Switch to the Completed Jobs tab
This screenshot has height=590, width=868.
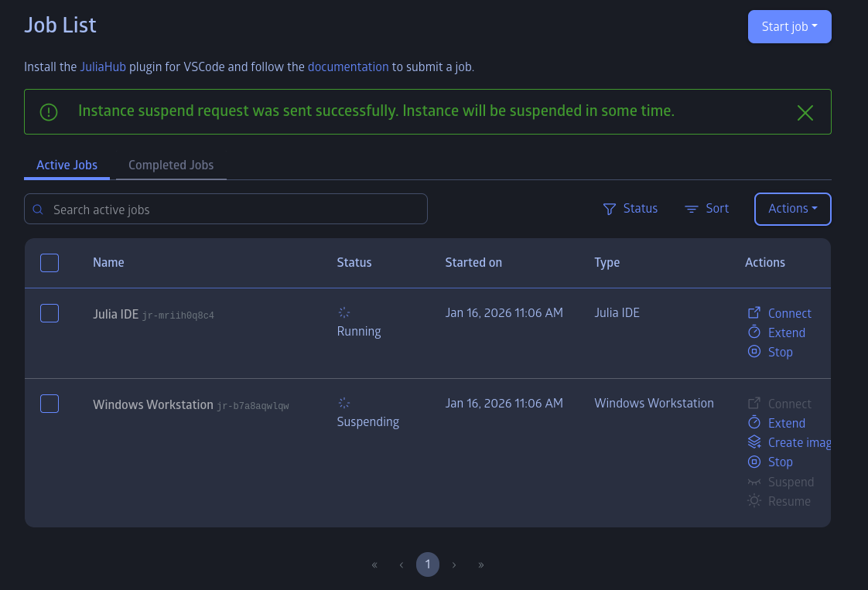pos(171,165)
